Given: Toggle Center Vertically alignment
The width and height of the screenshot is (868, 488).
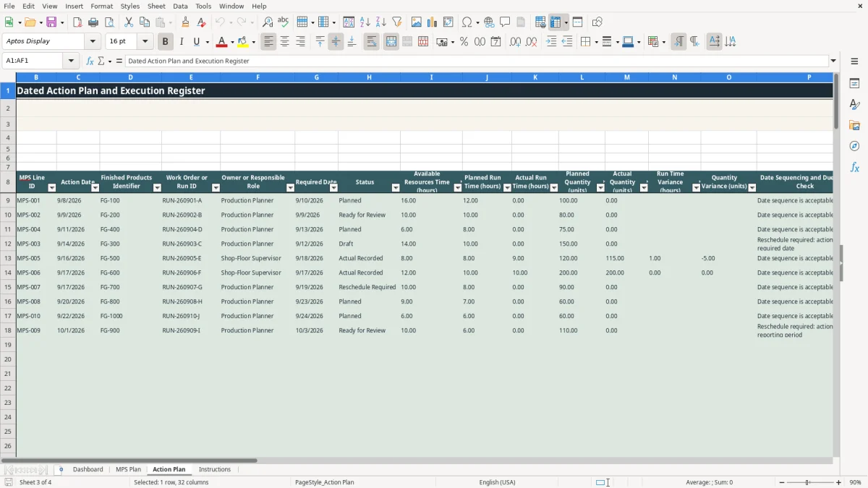Looking at the screenshot, I should (336, 42).
